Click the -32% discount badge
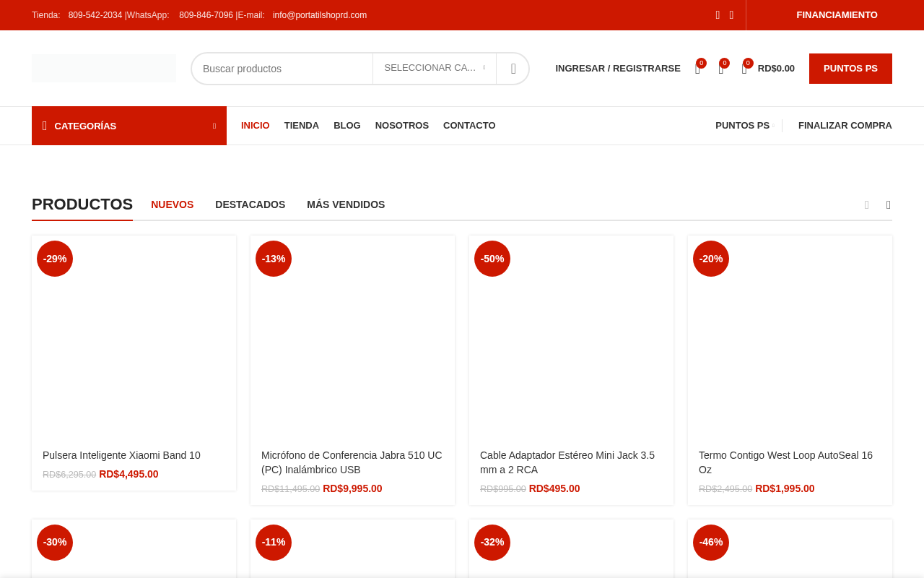Screen dimensions: 924x578 [x=492, y=543]
